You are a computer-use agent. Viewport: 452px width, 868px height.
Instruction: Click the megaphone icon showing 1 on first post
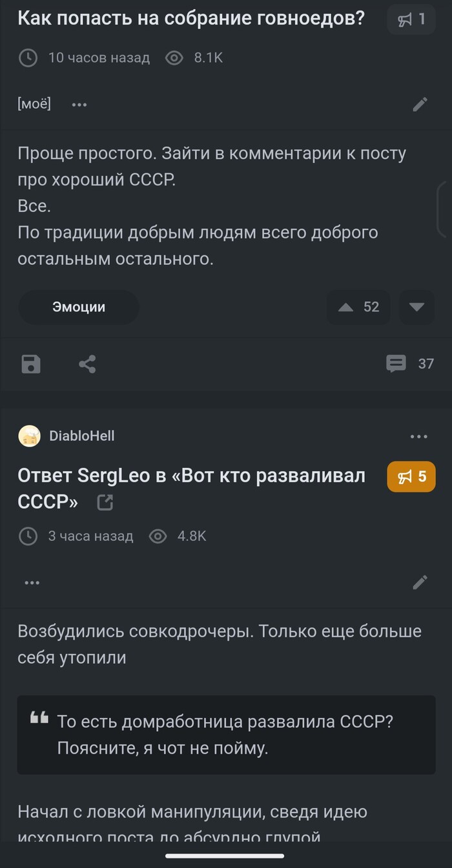pos(411,19)
